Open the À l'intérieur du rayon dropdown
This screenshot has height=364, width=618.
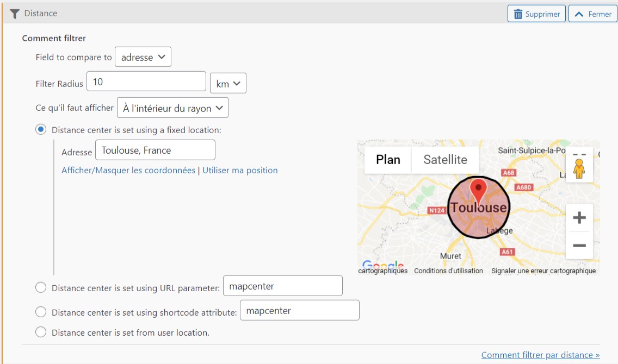pos(172,108)
